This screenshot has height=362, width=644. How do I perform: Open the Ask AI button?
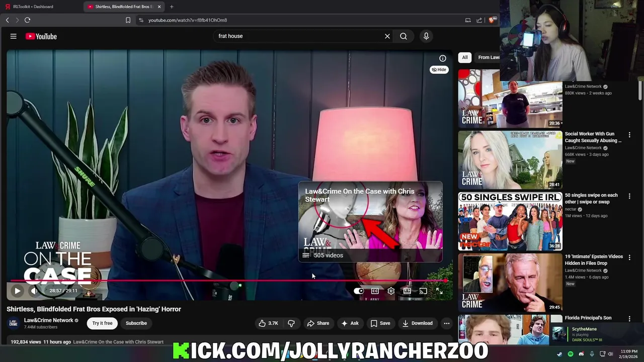(350, 323)
